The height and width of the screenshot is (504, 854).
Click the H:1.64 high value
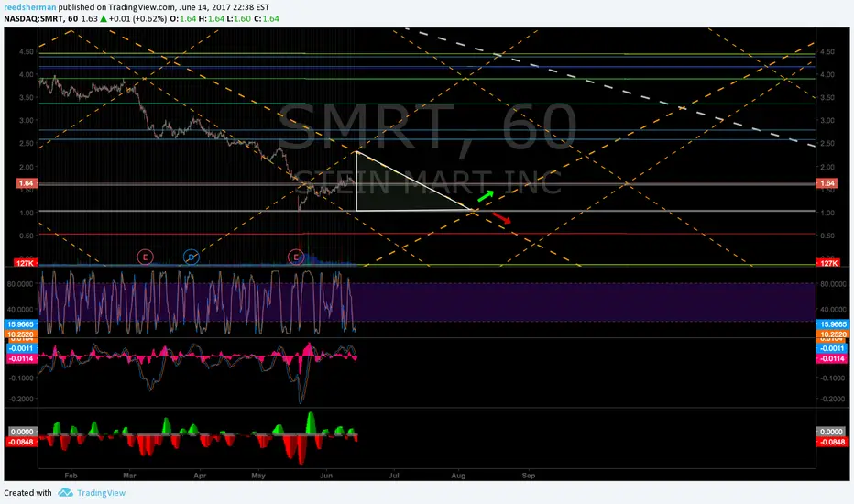pyautogui.click(x=211, y=18)
